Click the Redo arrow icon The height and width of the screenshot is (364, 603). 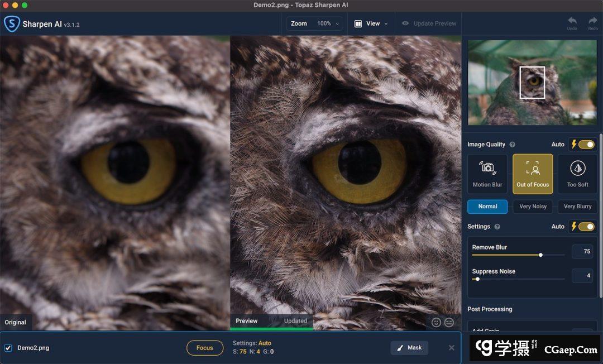point(592,21)
